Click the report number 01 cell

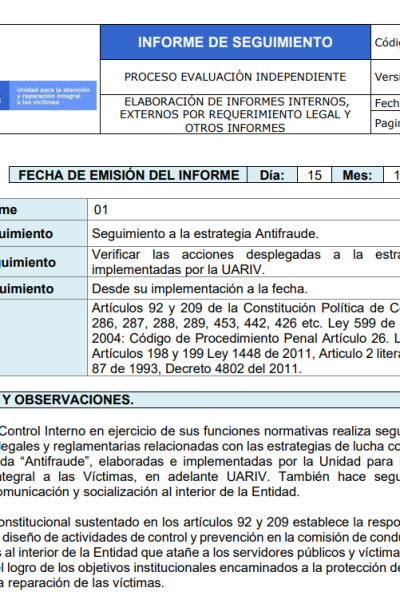[x=244, y=210]
